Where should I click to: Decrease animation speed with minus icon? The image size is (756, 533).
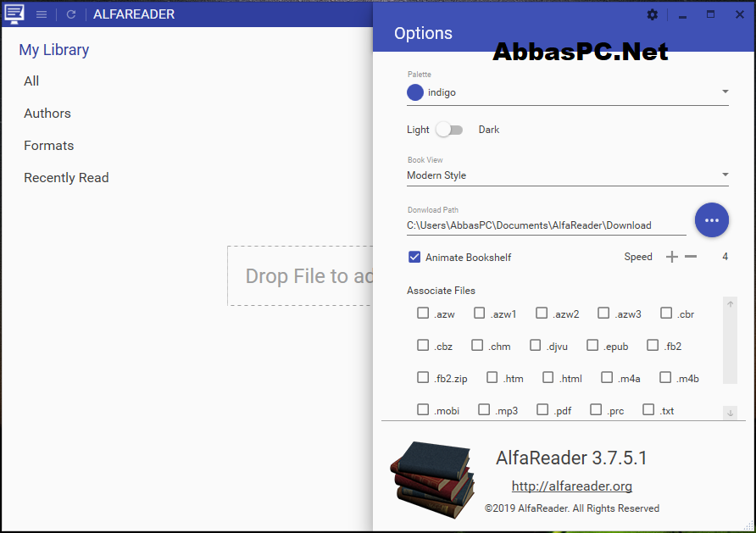[691, 257]
